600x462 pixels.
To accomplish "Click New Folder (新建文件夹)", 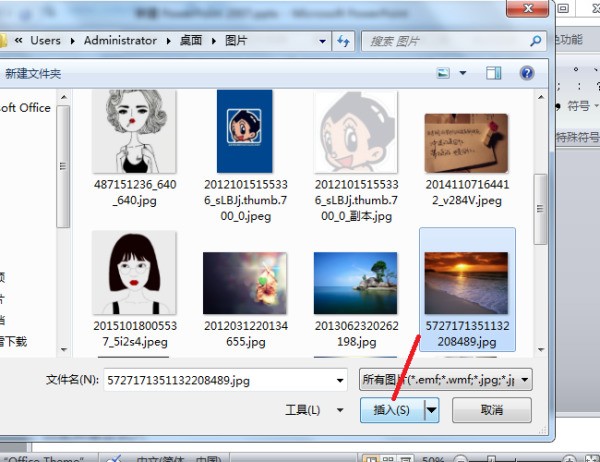I will tap(33, 73).
